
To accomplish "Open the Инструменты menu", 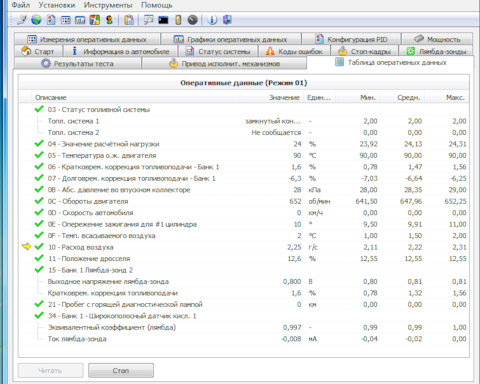I will coord(108,5).
